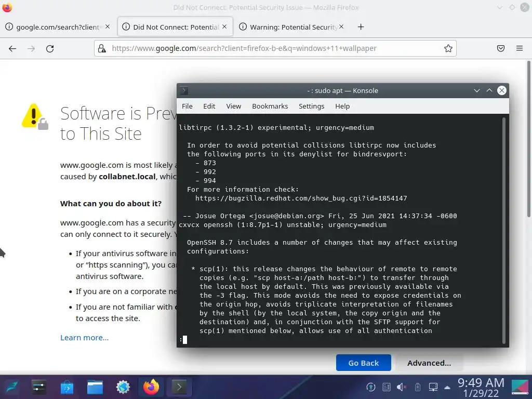Open Dolphin file manager from taskbar

click(95, 387)
